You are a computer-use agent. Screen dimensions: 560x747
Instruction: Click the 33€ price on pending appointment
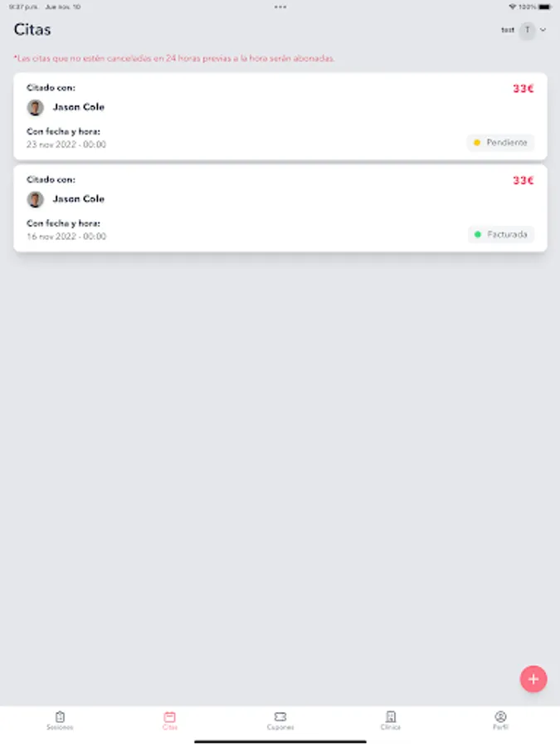coord(523,88)
